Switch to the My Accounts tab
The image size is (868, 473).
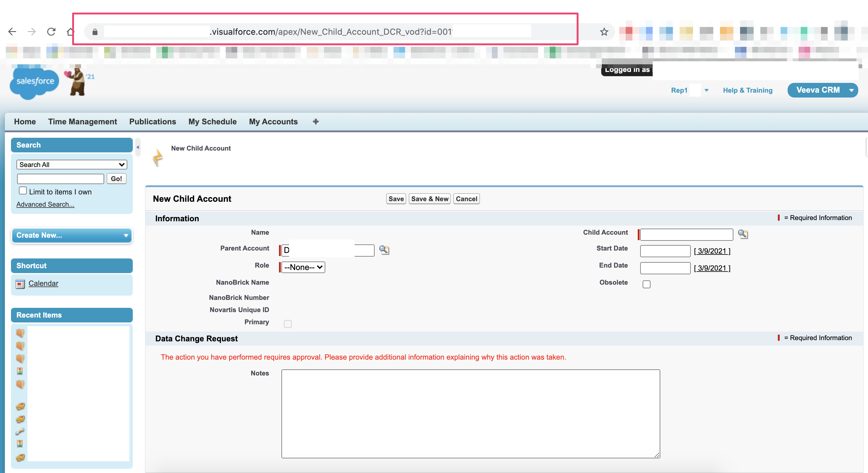click(x=273, y=122)
